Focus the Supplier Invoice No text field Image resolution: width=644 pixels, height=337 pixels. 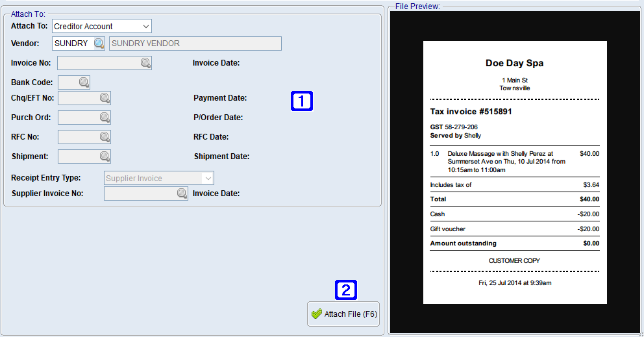pyautogui.click(x=139, y=193)
